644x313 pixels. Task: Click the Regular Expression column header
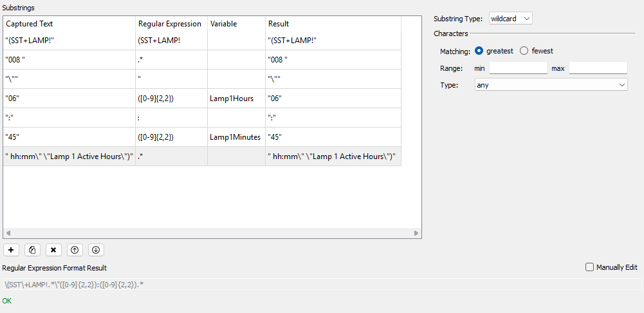point(170,24)
